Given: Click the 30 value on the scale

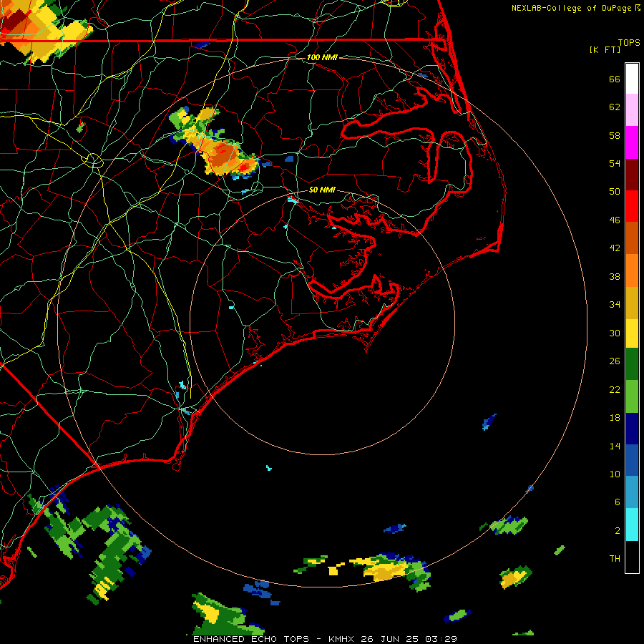Looking at the screenshot, I should [x=615, y=333].
